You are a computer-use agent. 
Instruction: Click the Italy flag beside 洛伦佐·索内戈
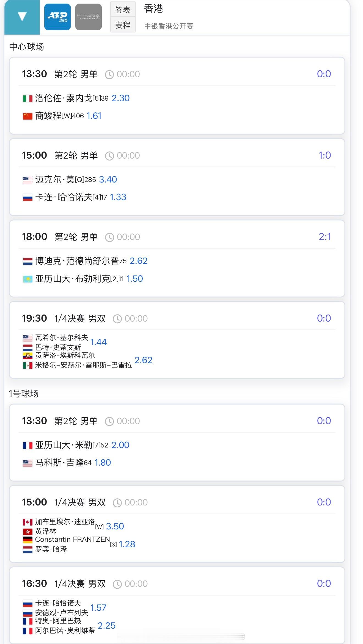(28, 98)
